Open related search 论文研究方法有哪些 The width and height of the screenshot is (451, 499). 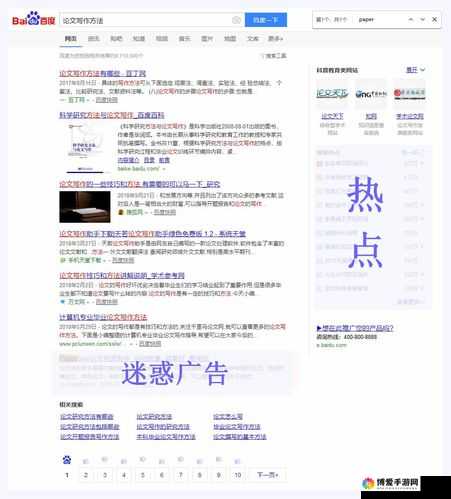pyautogui.click(x=87, y=417)
